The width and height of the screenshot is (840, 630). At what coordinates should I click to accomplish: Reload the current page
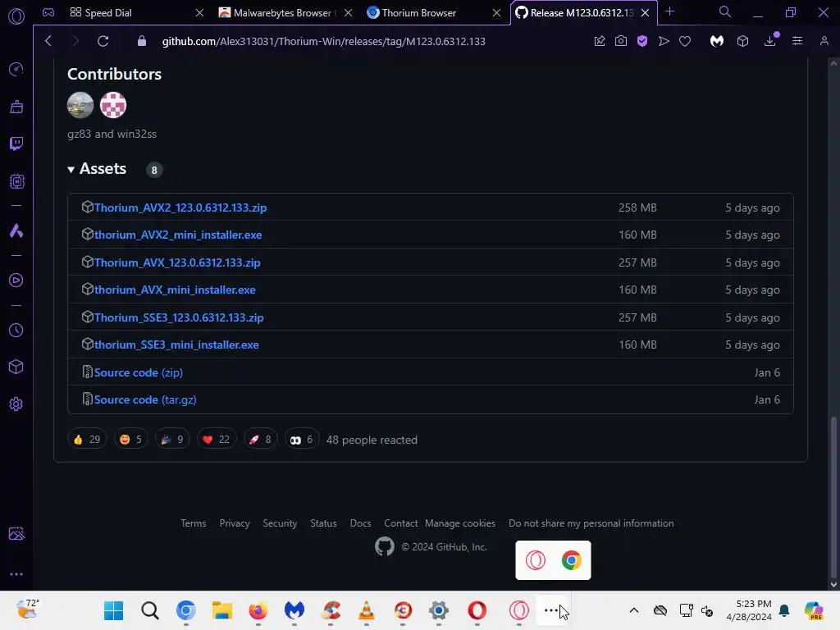tap(103, 41)
